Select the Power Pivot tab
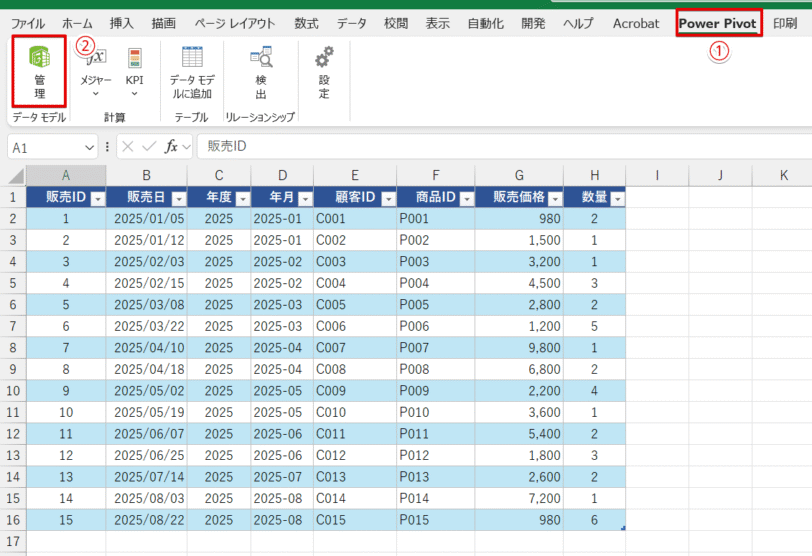This screenshot has height=556, width=812. [718, 23]
